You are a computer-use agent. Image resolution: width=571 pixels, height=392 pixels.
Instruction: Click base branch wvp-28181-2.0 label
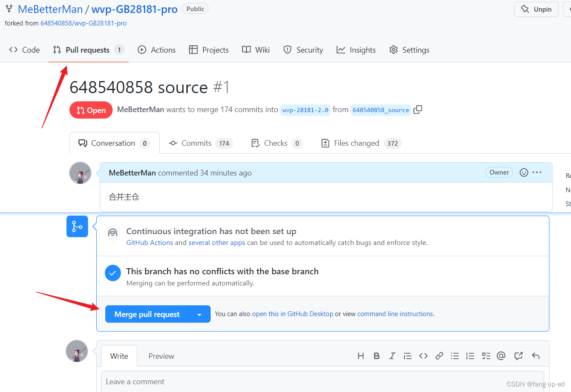[305, 110]
